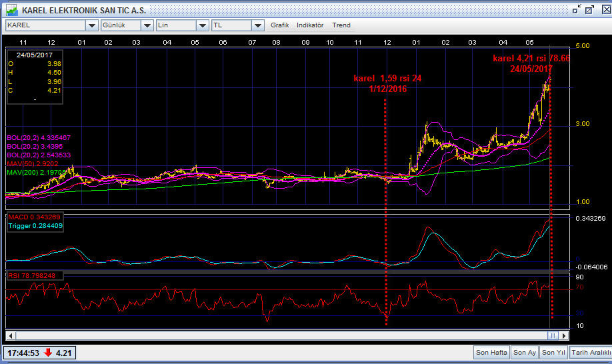The height and width of the screenshot is (364, 612).
Task: Click the red down arrow price indicator
Action: [48, 353]
